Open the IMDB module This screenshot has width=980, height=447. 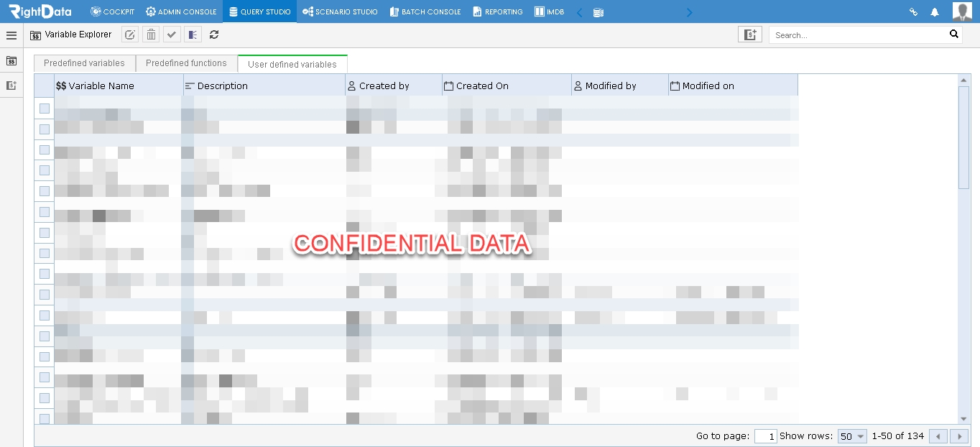pos(550,11)
